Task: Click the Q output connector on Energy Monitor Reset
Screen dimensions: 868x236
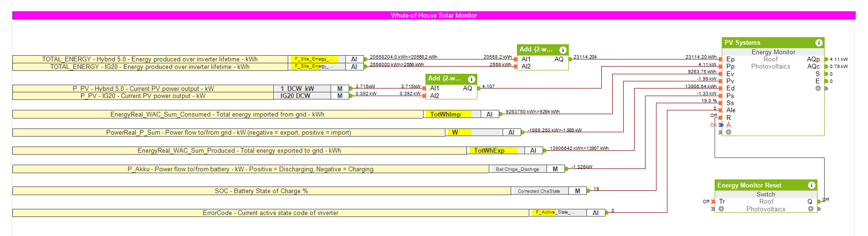Action: pyautogui.click(x=819, y=202)
